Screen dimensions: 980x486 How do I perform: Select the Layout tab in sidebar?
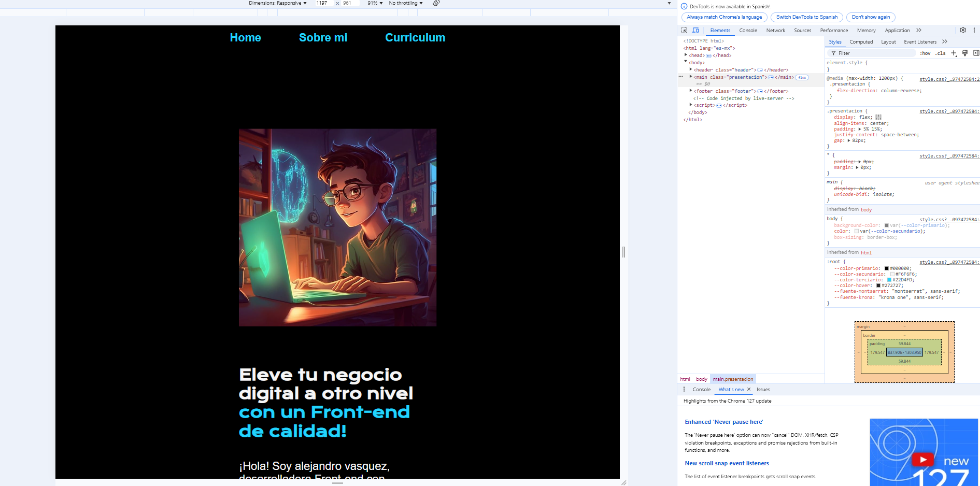tap(888, 42)
